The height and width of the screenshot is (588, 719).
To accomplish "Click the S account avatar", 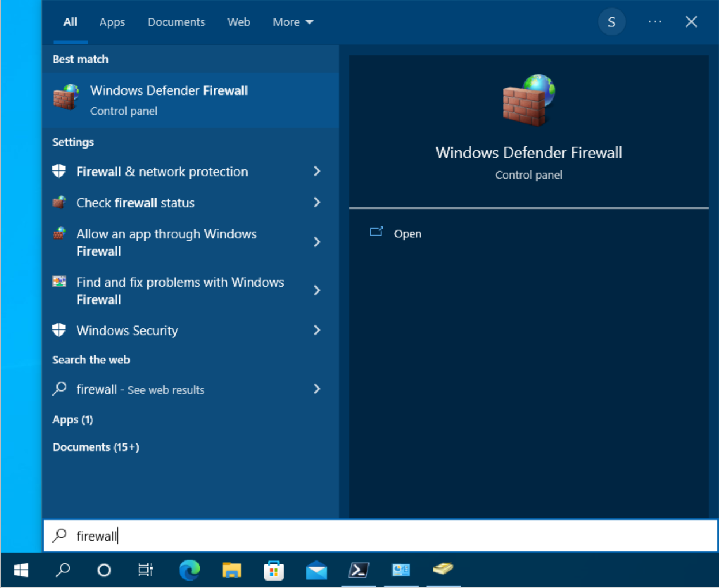I will pos(612,21).
